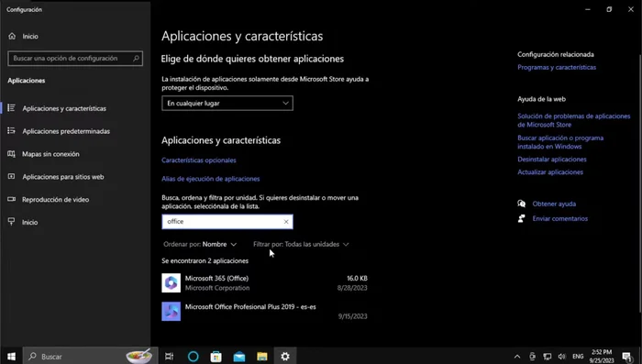Click inside the office app search field

pos(227,222)
